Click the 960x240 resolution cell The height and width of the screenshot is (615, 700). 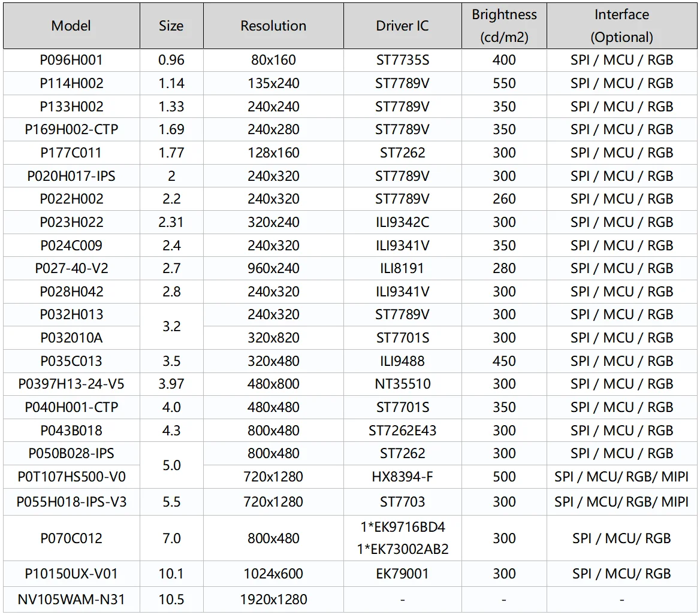tap(273, 268)
